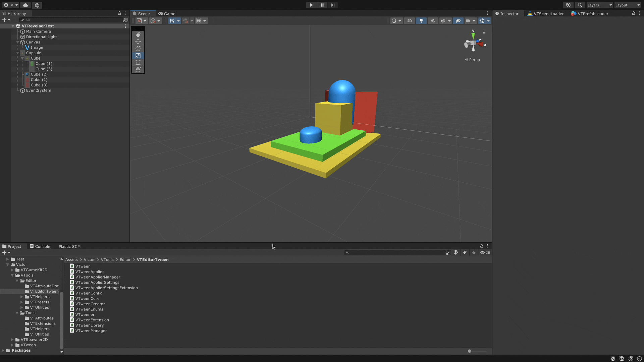This screenshot has width=644, height=362.
Task: Select the Rect transform tool
Action: (138, 63)
